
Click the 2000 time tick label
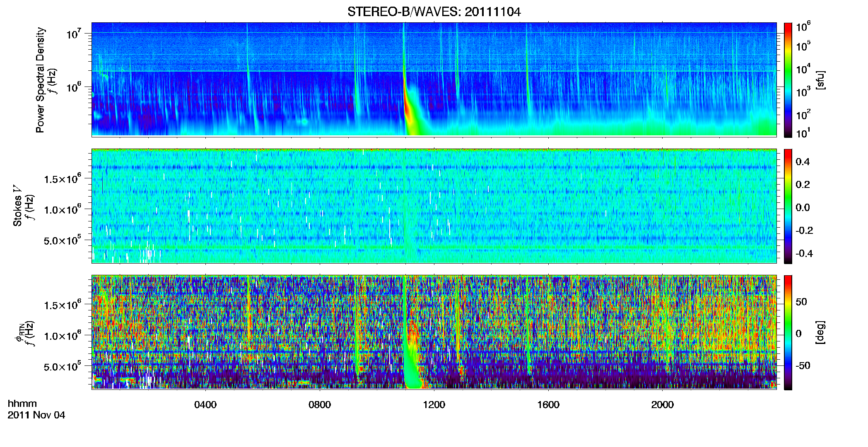coord(663,405)
